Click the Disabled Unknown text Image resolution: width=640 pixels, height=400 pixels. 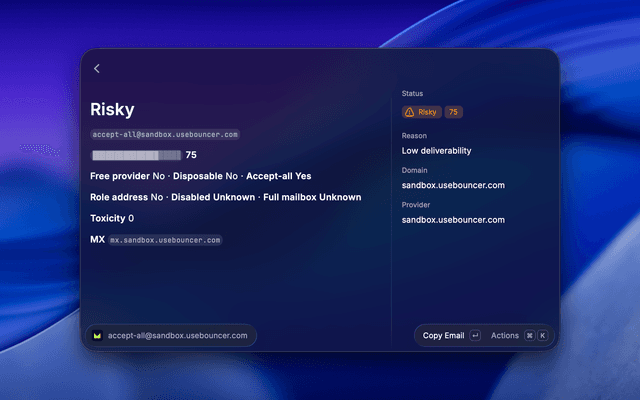213,197
